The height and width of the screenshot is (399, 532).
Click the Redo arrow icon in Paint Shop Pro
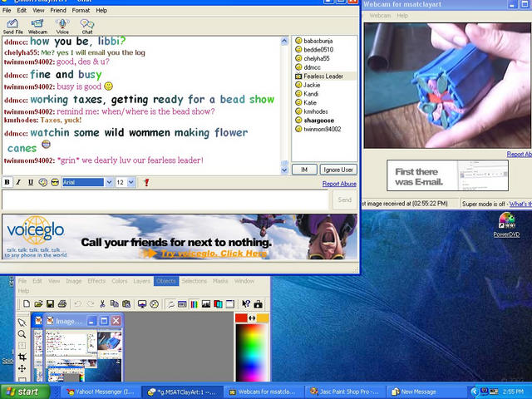91,304
